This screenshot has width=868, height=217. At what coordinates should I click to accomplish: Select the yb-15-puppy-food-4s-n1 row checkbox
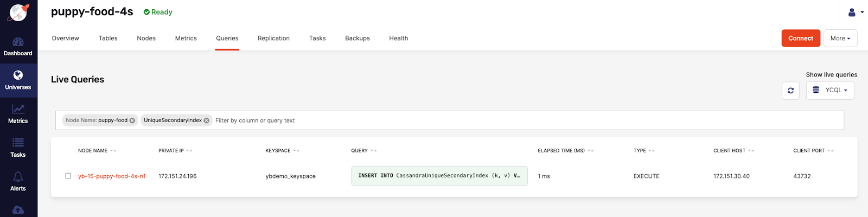click(68, 176)
